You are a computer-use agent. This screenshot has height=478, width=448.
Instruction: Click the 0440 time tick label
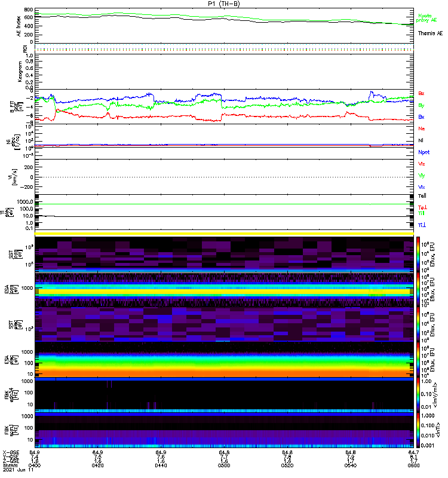click(161, 465)
